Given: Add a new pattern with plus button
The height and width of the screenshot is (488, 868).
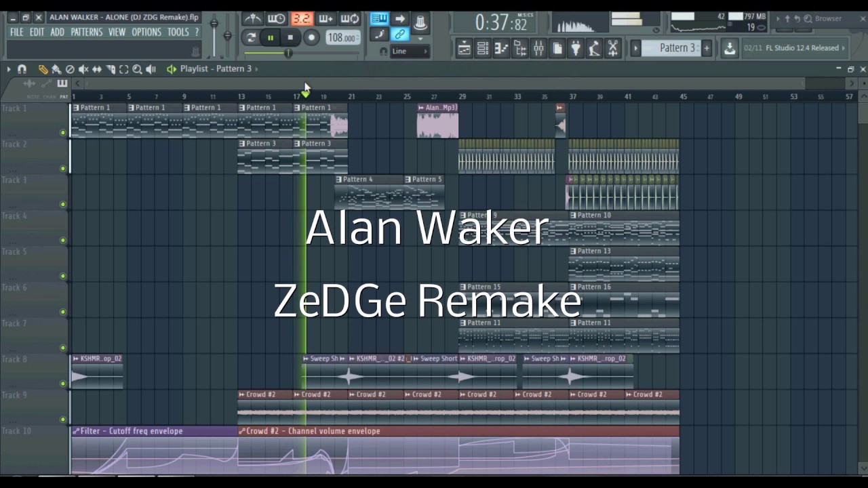Looking at the screenshot, I should click(707, 48).
